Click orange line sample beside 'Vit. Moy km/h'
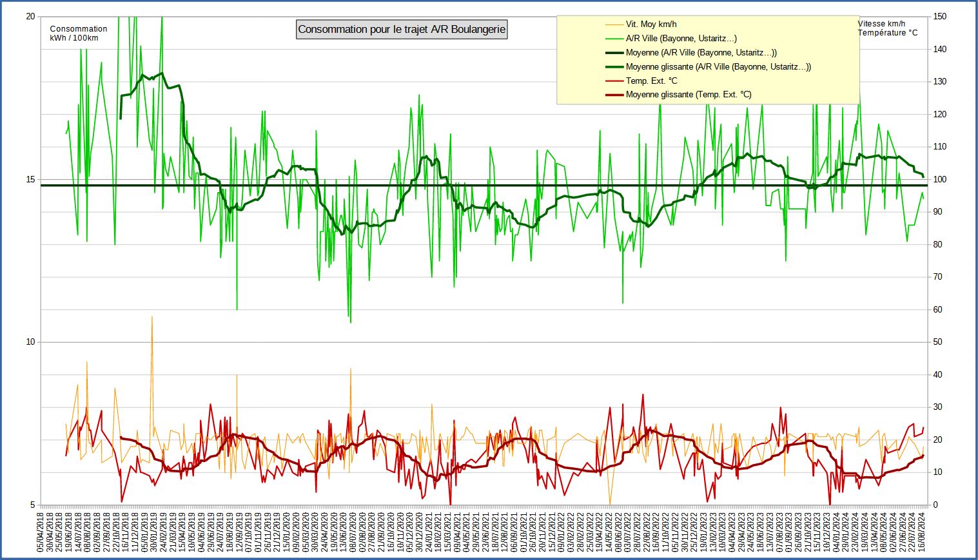Viewport: 978px width, 560px height. tap(614, 24)
